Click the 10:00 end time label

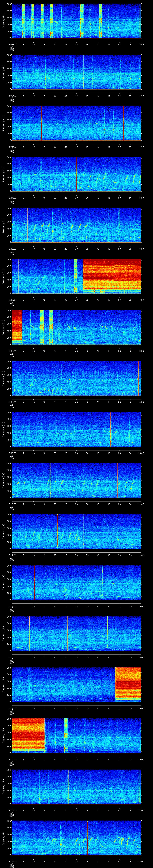tap(141, 453)
